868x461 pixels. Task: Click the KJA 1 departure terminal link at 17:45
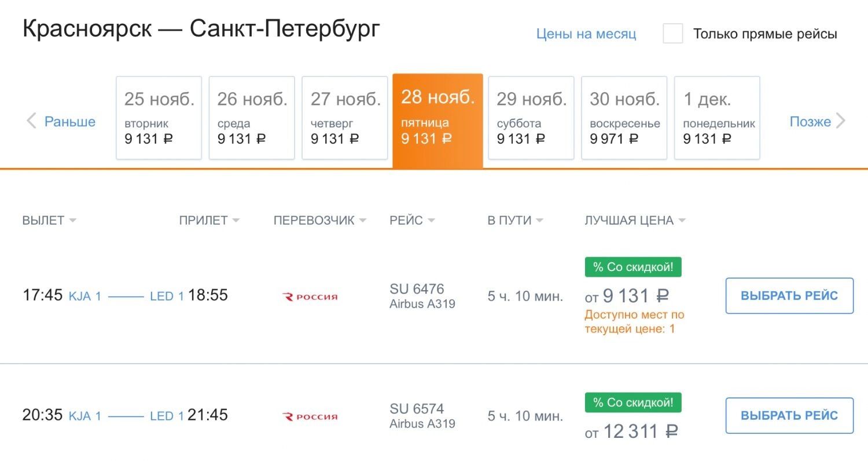(85, 297)
